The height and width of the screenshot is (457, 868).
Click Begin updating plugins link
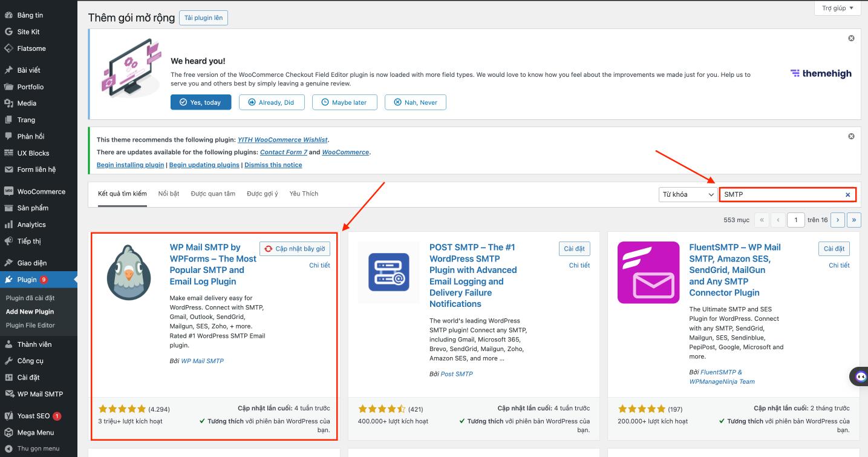pos(204,165)
